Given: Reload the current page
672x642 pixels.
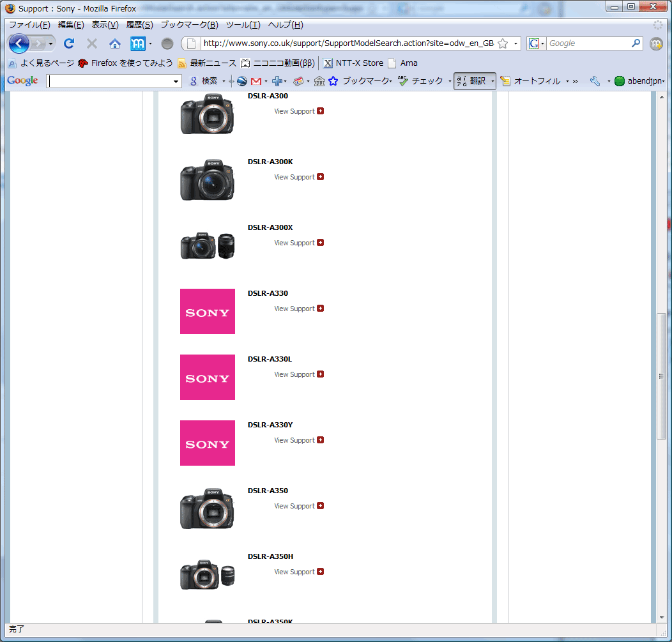Looking at the screenshot, I should coord(69,43).
